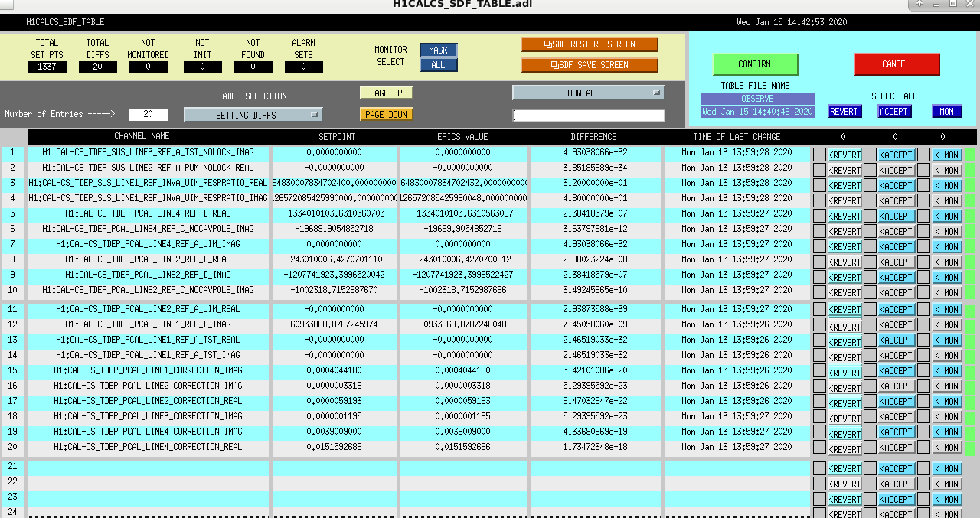Revert row 17 PCAL_LINE2_CORRECTION_REAL
Image resolution: width=980 pixels, height=518 pixels.
844,402
